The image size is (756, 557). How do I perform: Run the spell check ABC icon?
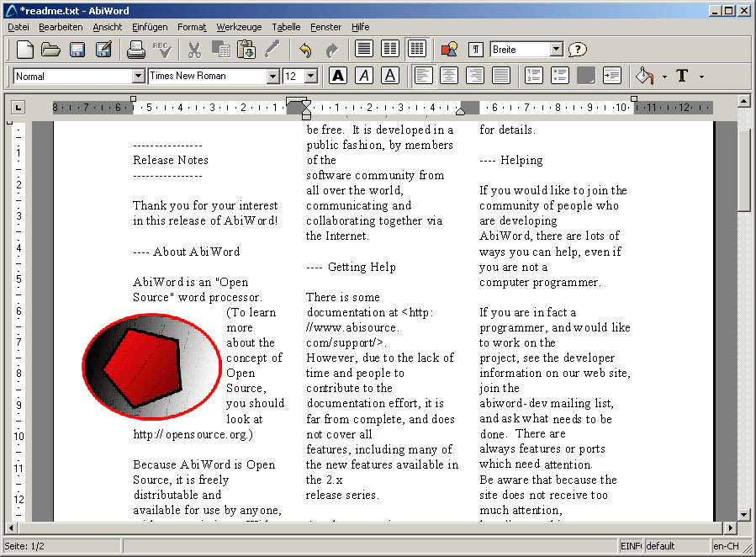pos(161,49)
